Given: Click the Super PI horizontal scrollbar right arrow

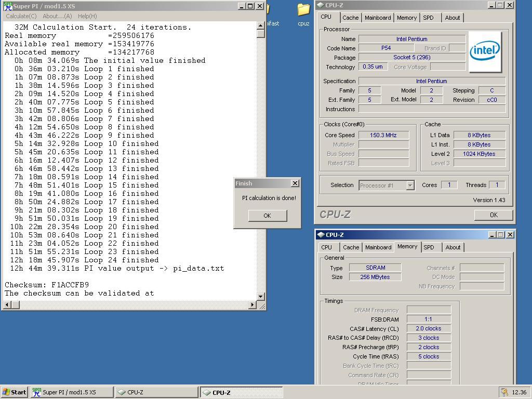Looking at the screenshot, I should (252, 304).
